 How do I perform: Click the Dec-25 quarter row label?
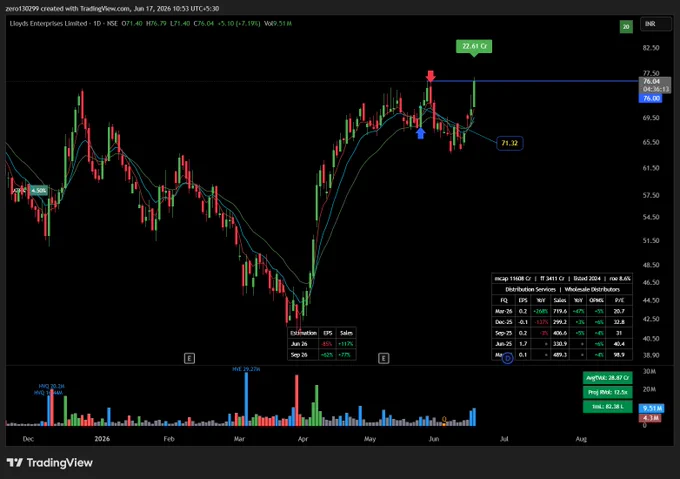click(x=503, y=322)
